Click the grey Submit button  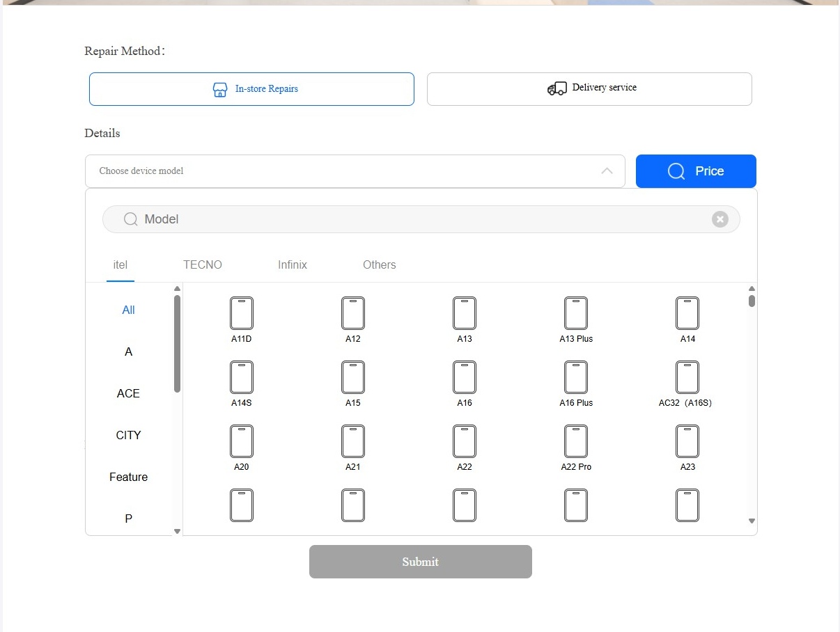click(421, 562)
